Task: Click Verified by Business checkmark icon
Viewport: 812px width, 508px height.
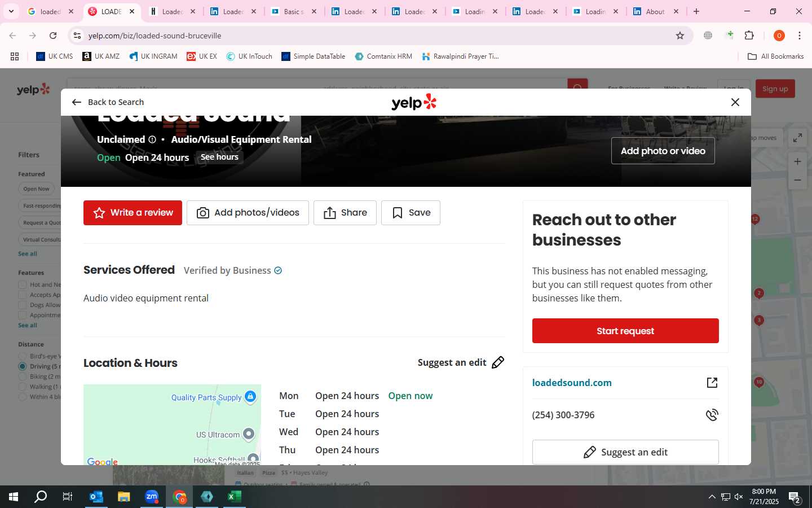Action: click(x=278, y=270)
